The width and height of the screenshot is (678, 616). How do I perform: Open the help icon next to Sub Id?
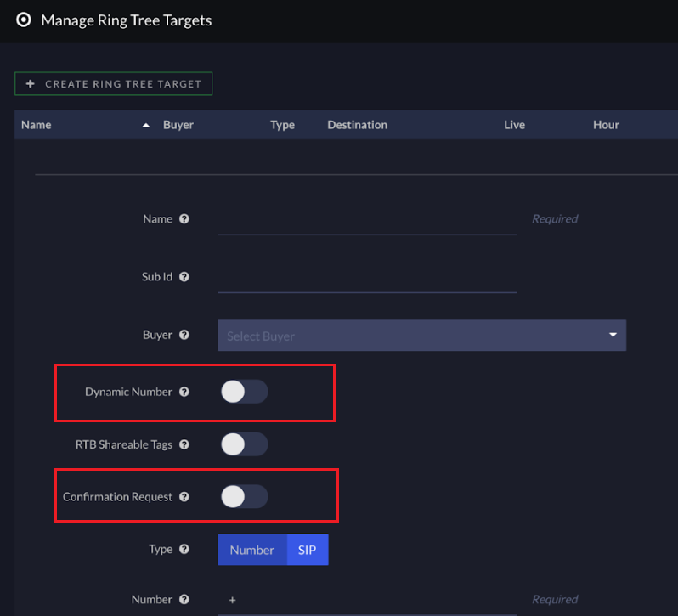[x=184, y=277]
